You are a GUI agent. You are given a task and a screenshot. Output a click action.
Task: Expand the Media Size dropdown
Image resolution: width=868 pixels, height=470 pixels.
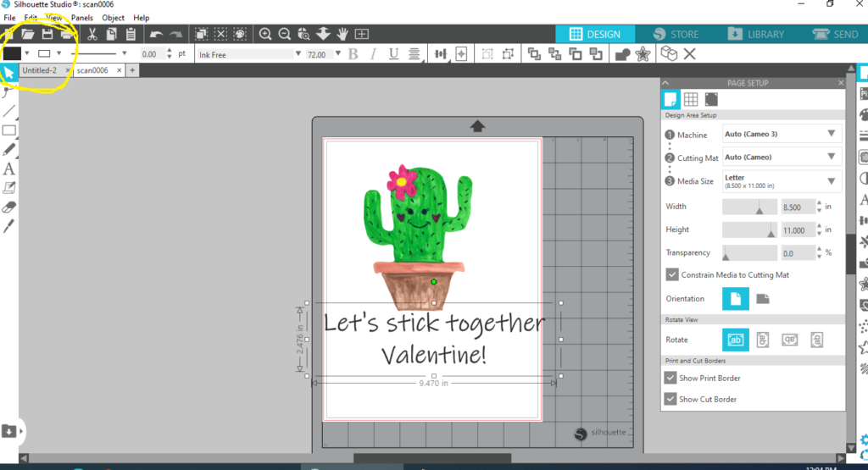(782, 180)
